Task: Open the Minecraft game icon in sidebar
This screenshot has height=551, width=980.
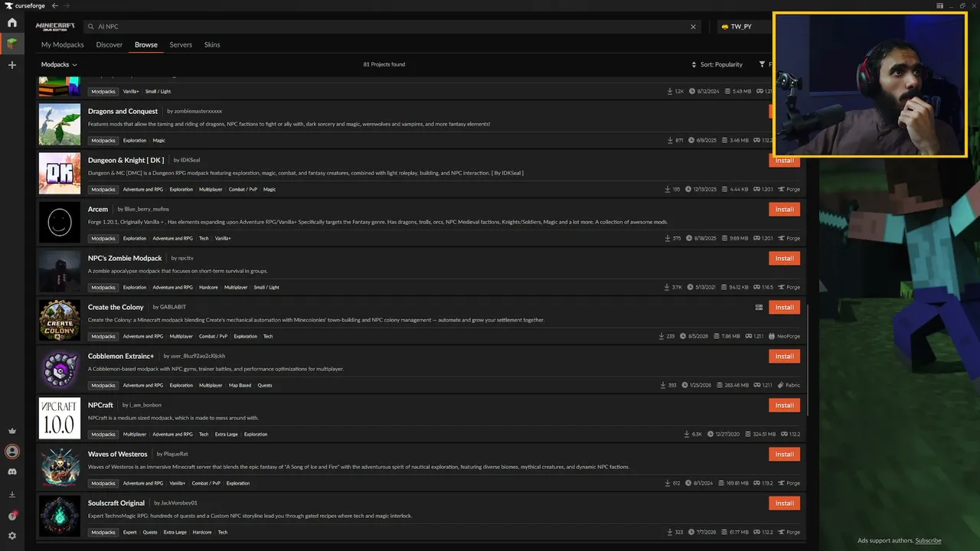Action: [x=12, y=44]
